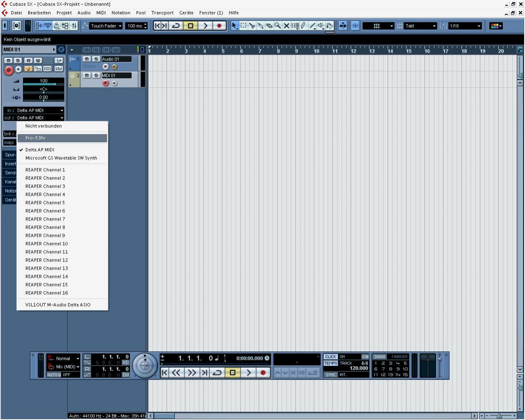Open the Bearbeiten menu

pyautogui.click(x=39, y=13)
